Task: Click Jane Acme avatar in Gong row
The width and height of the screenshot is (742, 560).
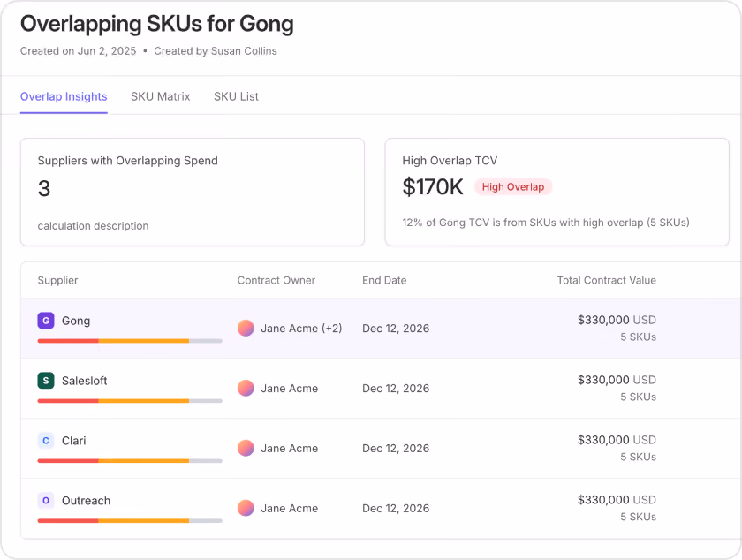Action: 246,328
